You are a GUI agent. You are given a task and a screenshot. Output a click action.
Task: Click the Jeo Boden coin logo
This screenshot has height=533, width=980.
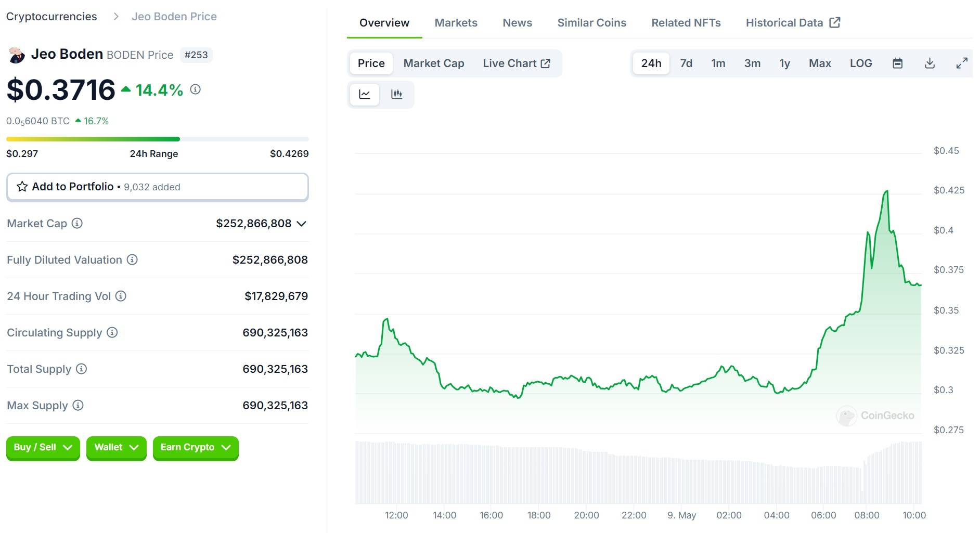pos(17,55)
